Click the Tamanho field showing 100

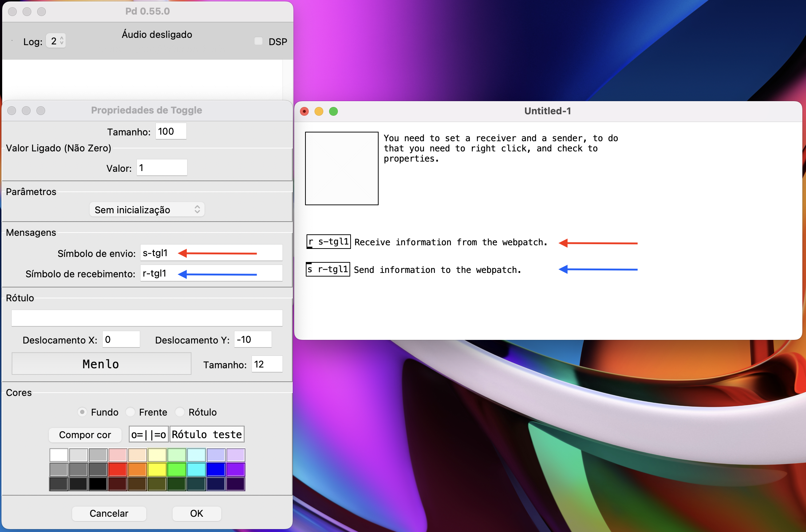[x=171, y=131]
